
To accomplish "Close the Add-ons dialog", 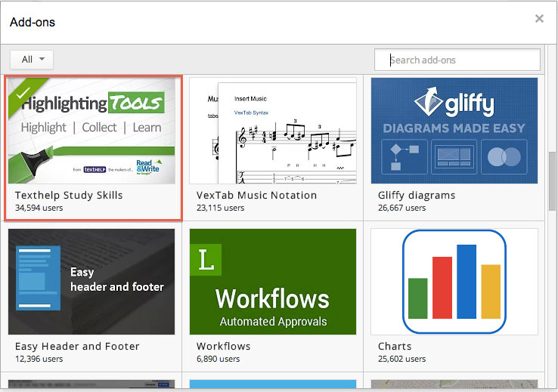I will point(539,19).
